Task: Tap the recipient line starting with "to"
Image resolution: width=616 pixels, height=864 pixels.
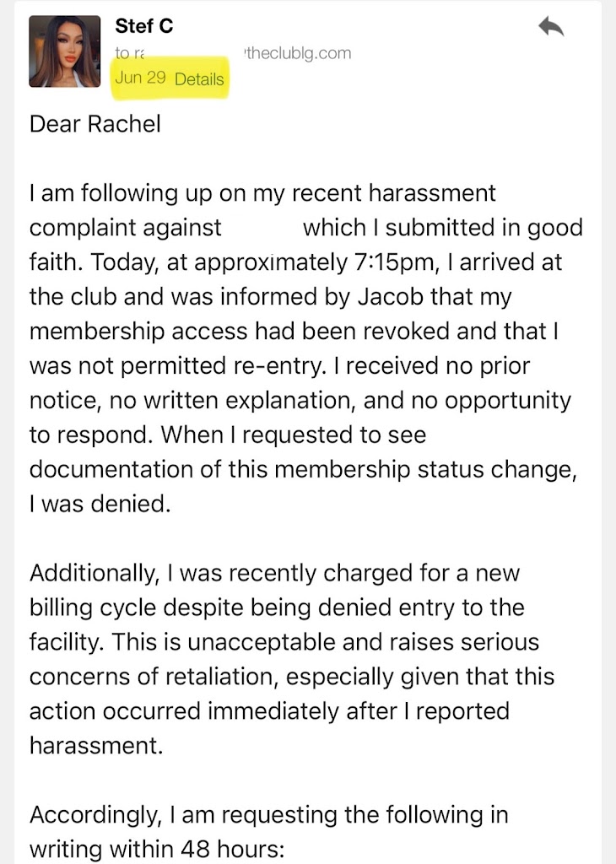Action: click(x=129, y=53)
